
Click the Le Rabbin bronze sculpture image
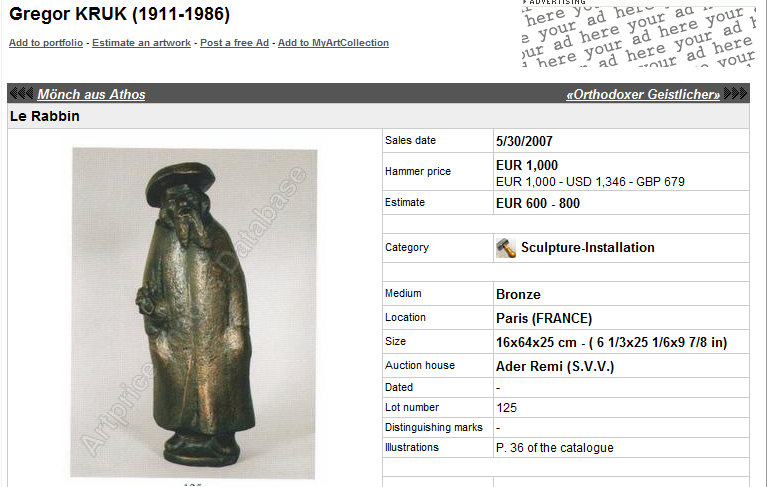tap(194, 313)
